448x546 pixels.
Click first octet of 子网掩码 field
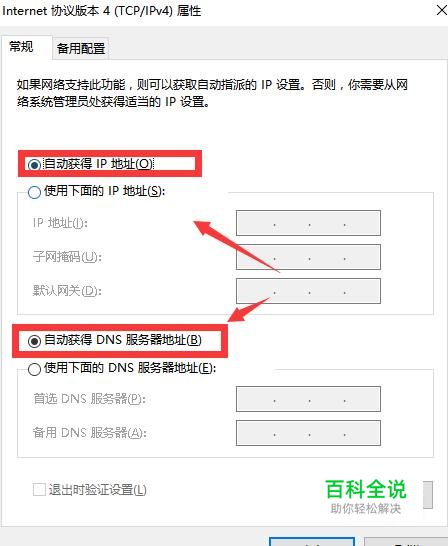pyautogui.click(x=256, y=257)
